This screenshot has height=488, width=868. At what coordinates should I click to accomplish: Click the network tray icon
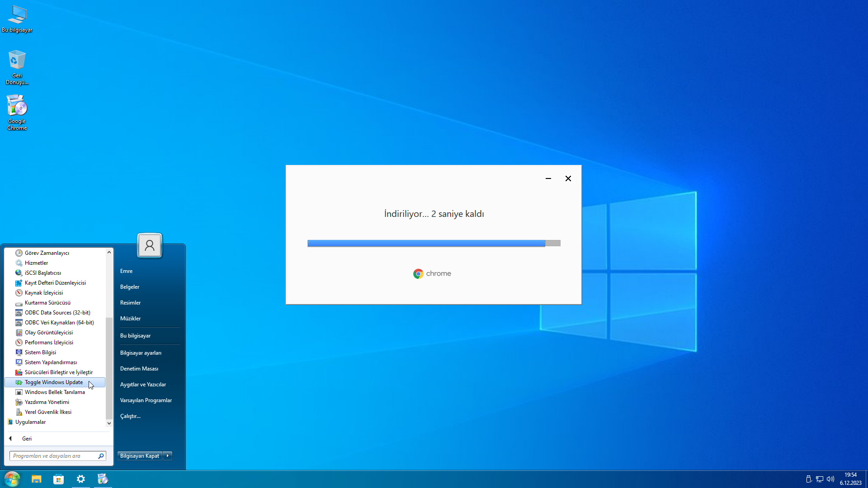pyautogui.click(x=820, y=479)
